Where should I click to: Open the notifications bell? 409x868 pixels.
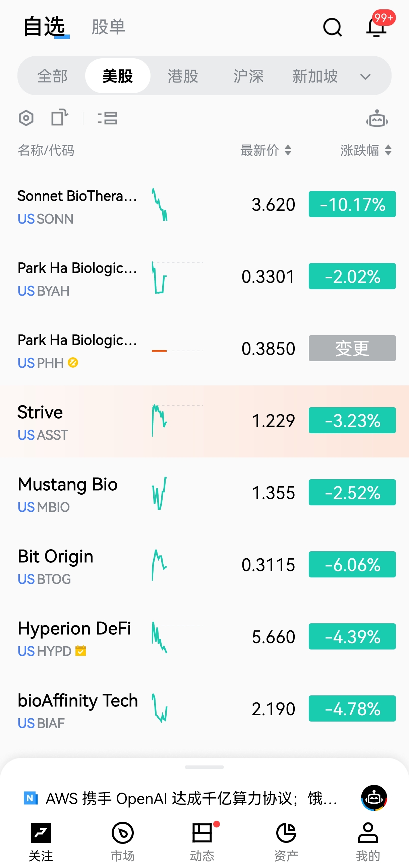(376, 27)
